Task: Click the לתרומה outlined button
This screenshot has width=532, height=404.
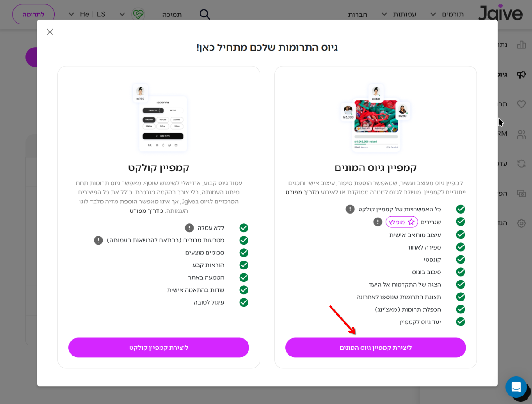Action: click(x=33, y=14)
